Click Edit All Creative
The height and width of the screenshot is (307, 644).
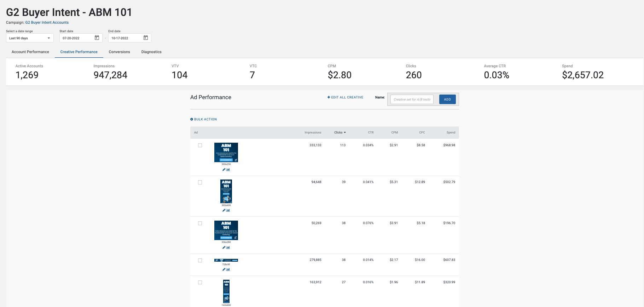tap(346, 97)
